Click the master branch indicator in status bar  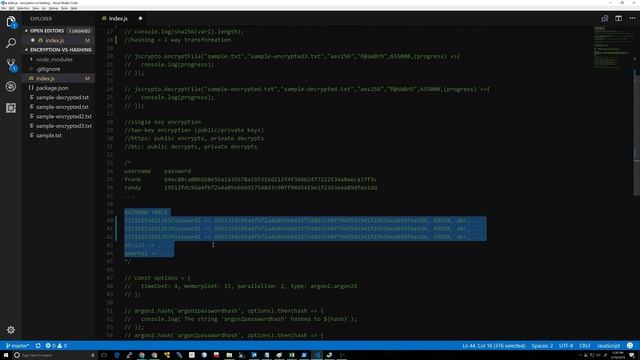coord(17,346)
